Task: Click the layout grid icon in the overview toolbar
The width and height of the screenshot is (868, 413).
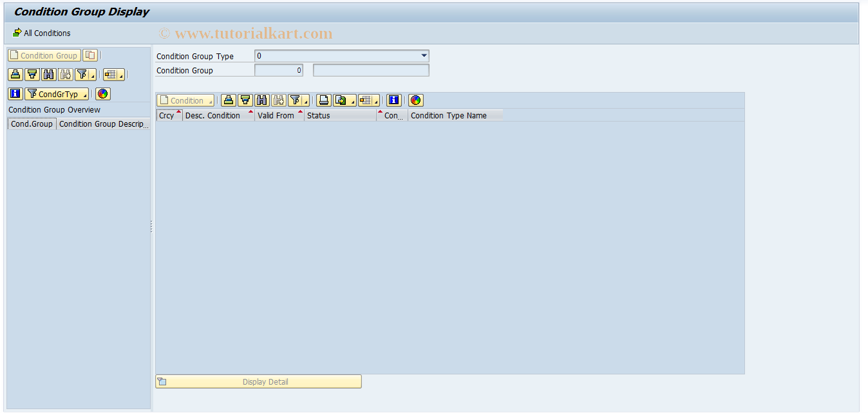Action: (110, 75)
